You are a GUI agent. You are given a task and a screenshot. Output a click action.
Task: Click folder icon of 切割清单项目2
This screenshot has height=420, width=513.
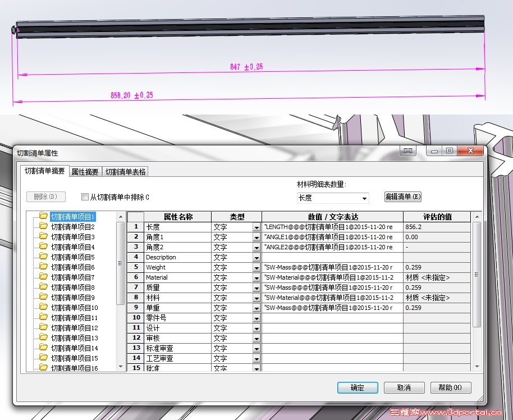(43, 226)
